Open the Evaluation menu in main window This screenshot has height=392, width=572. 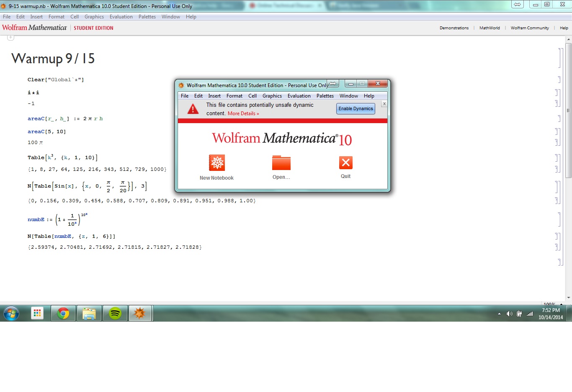[121, 17]
